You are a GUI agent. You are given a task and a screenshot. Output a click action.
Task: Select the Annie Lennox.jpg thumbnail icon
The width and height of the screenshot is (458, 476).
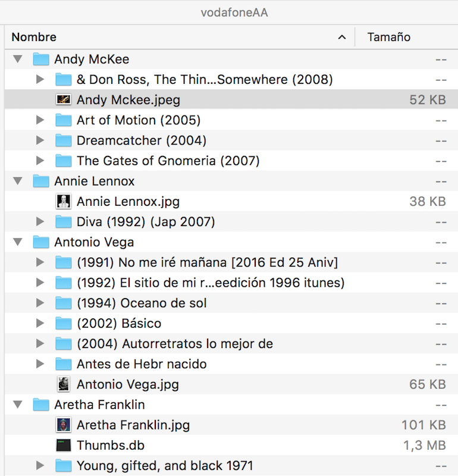[x=64, y=201]
